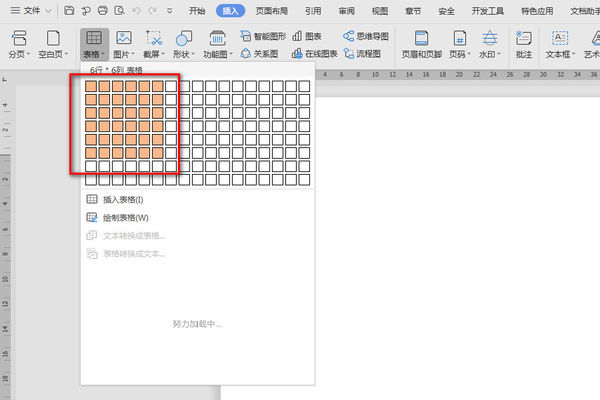Insert a 思维导图 mind map

tap(366, 34)
